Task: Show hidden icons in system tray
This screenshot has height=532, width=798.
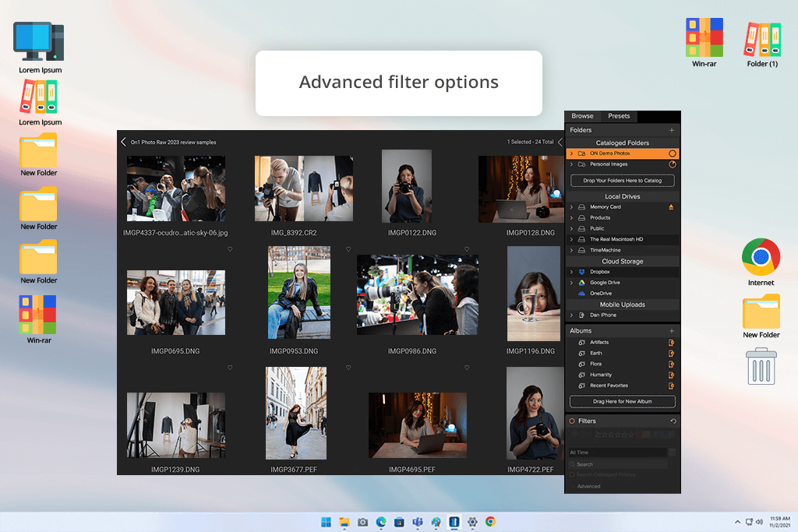Action: (737, 522)
